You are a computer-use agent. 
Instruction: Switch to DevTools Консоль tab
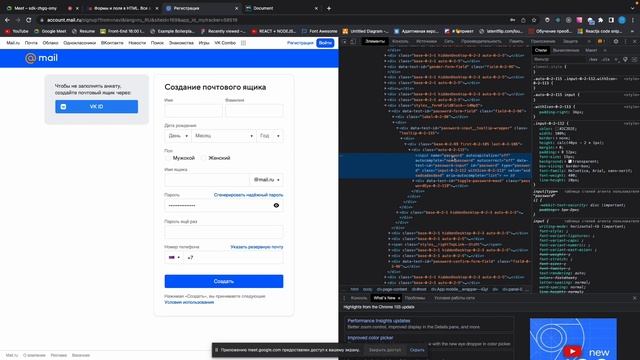pos(400,41)
